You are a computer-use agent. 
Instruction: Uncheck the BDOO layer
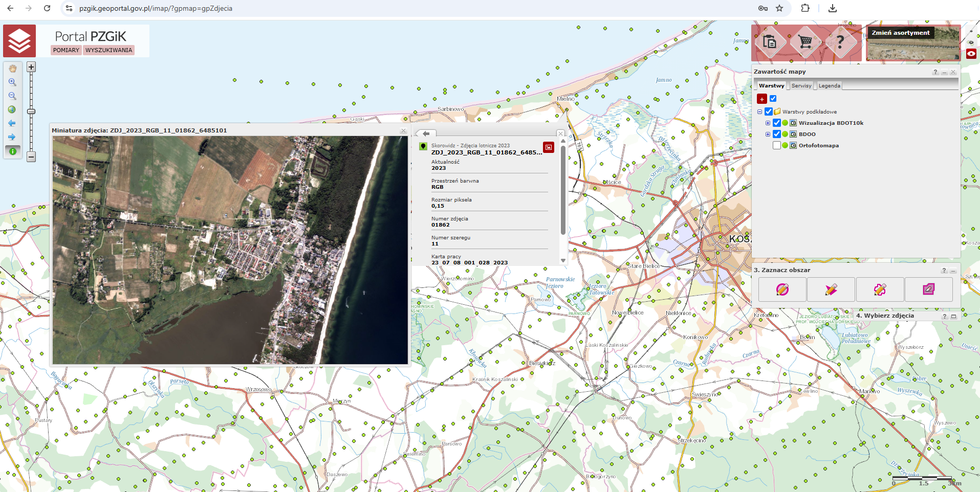point(777,134)
